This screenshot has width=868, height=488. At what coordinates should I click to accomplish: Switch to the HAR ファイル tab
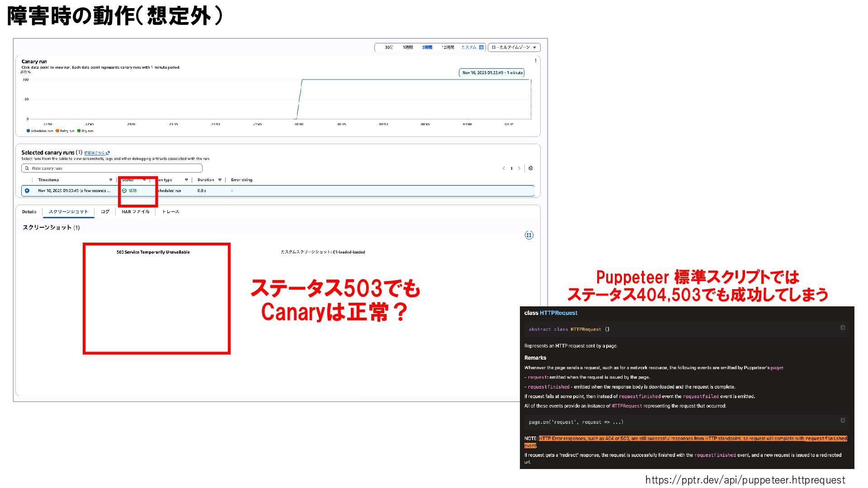pos(135,211)
